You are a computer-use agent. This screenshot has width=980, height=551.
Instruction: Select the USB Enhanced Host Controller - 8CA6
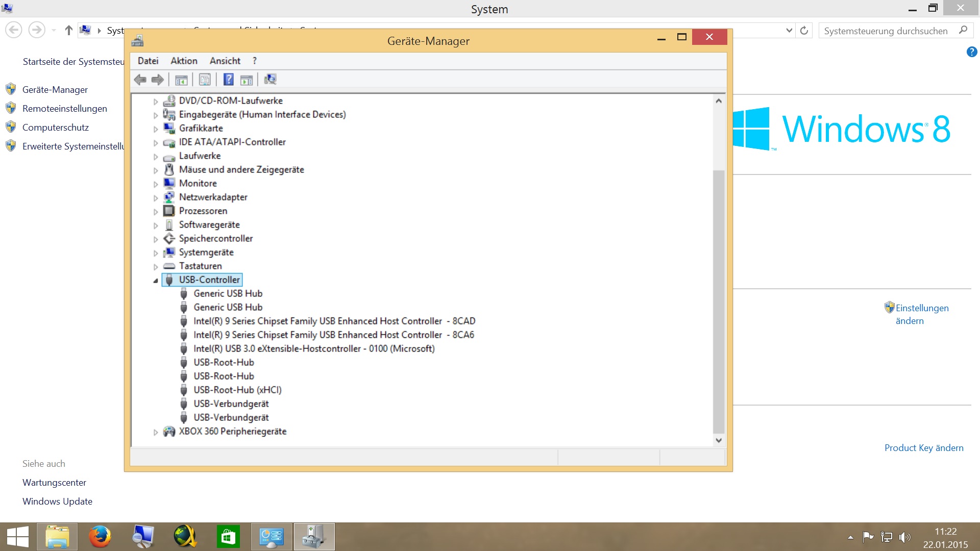pyautogui.click(x=334, y=335)
